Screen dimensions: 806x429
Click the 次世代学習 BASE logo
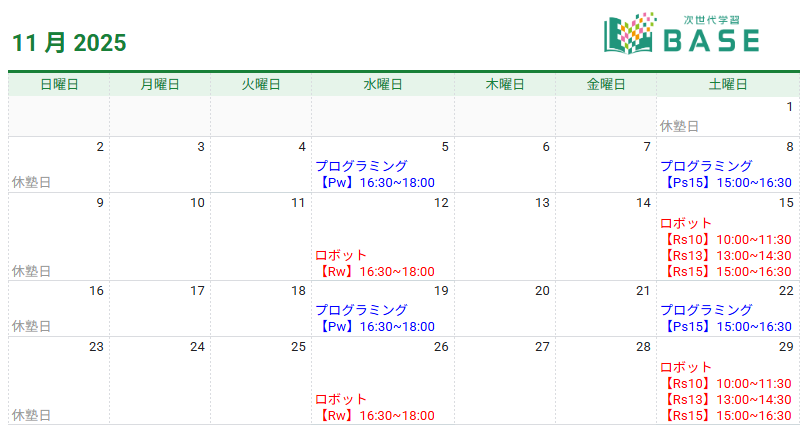(x=682, y=33)
